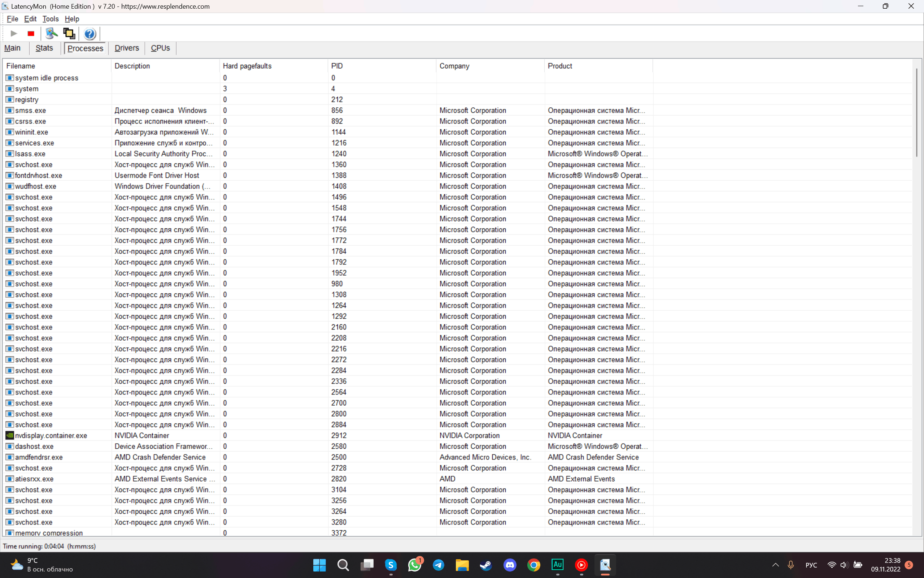The height and width of the screenshot is (578, 924).
Task: Open the weather widget showing 9°C
Action: (41, 565)
